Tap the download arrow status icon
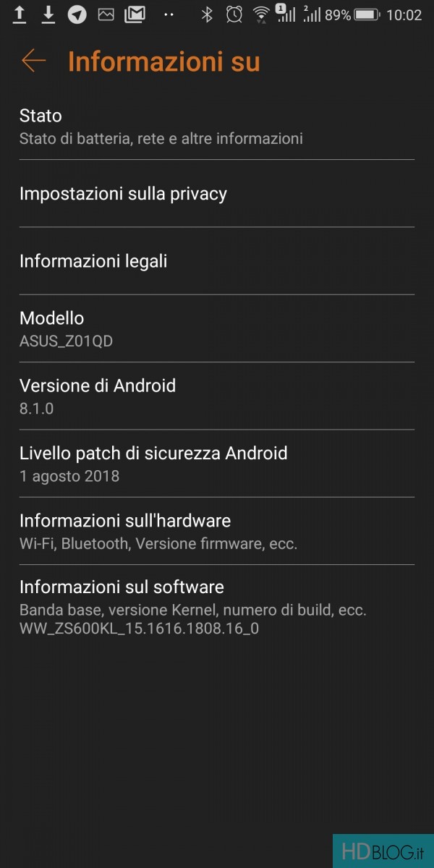 tap(48, 14)
